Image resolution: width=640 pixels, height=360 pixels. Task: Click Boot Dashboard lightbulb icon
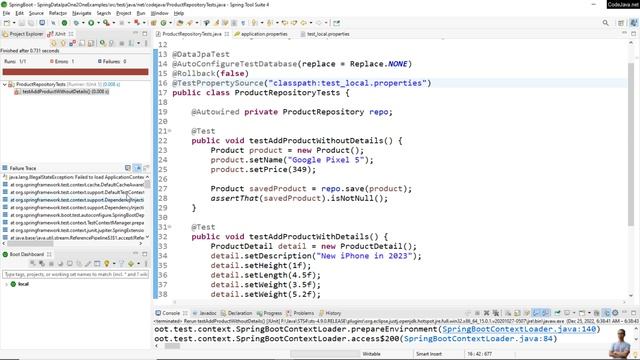(x=107, y=264)
